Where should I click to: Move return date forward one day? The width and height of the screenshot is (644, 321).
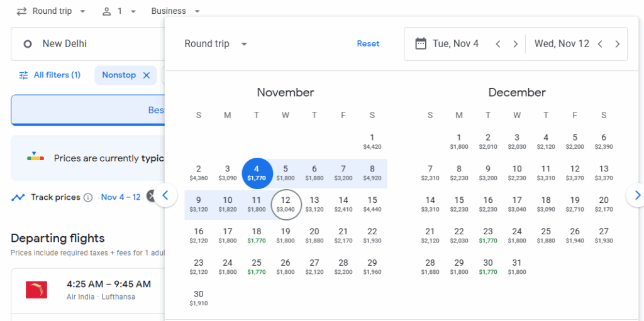(618, 44)
